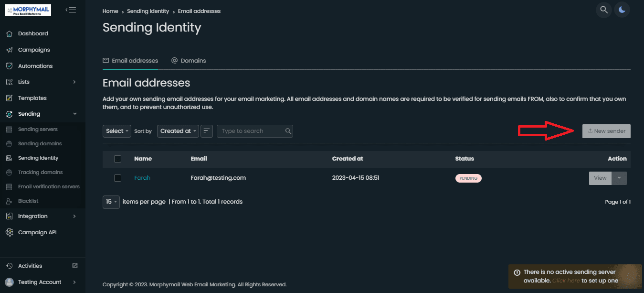Open search using the magnifier icon at top
The height and width of the screenshot is (293, 644).
pos(604,10)
